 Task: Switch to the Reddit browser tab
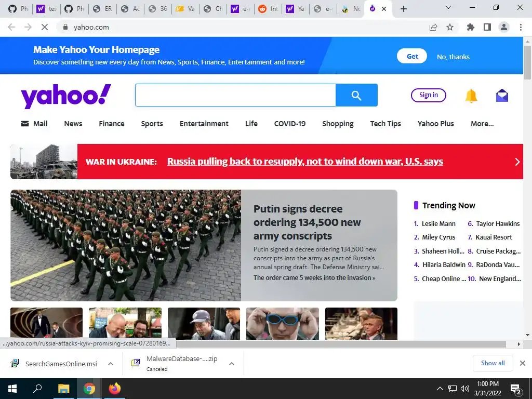click(268, 9)
